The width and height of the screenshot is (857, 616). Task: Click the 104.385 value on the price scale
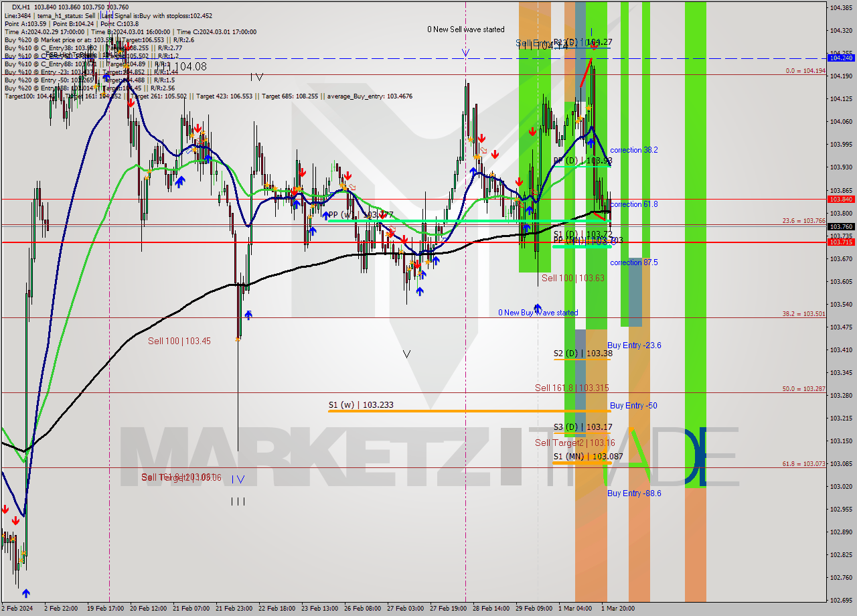coord(841,8)
